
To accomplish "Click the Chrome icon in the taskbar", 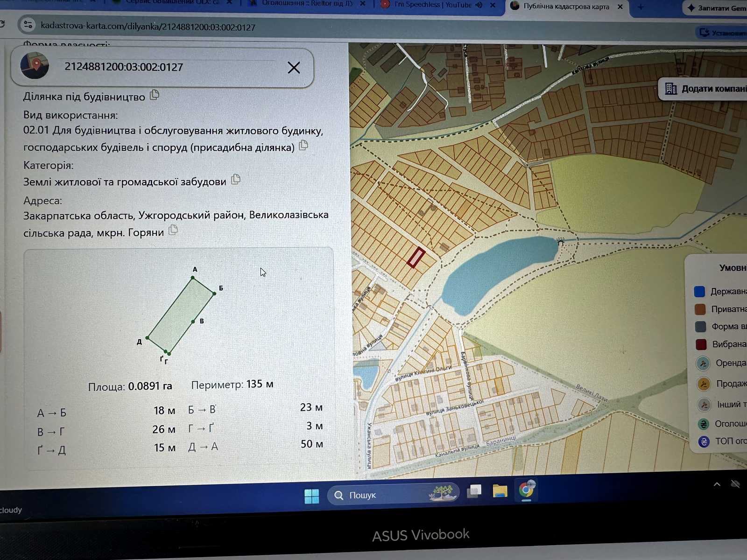I will 526,490.
